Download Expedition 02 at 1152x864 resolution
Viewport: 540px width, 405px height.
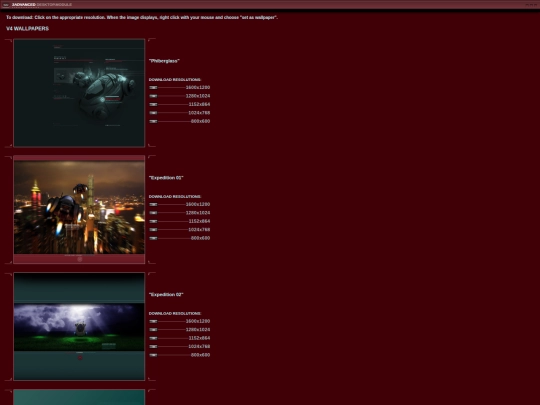[x=199, y=338]
